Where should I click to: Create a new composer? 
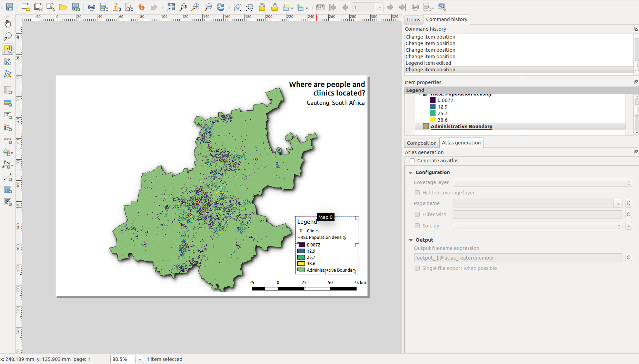coord(26,7)
